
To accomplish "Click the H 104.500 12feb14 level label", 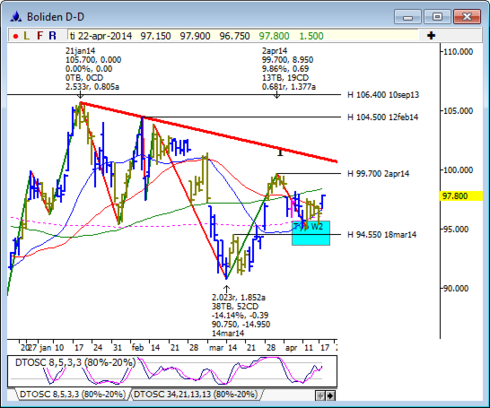I will point(383,117).
